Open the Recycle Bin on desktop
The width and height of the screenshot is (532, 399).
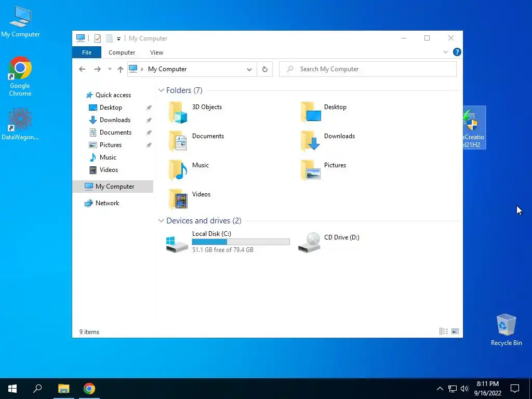pos(506,330)
